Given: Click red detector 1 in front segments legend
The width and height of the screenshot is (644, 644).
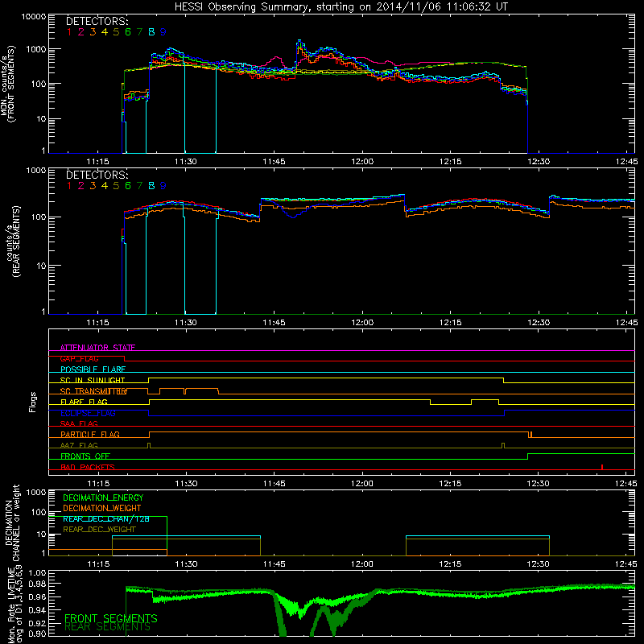Looking at the screenshot, I should click(x=69, y=32).
